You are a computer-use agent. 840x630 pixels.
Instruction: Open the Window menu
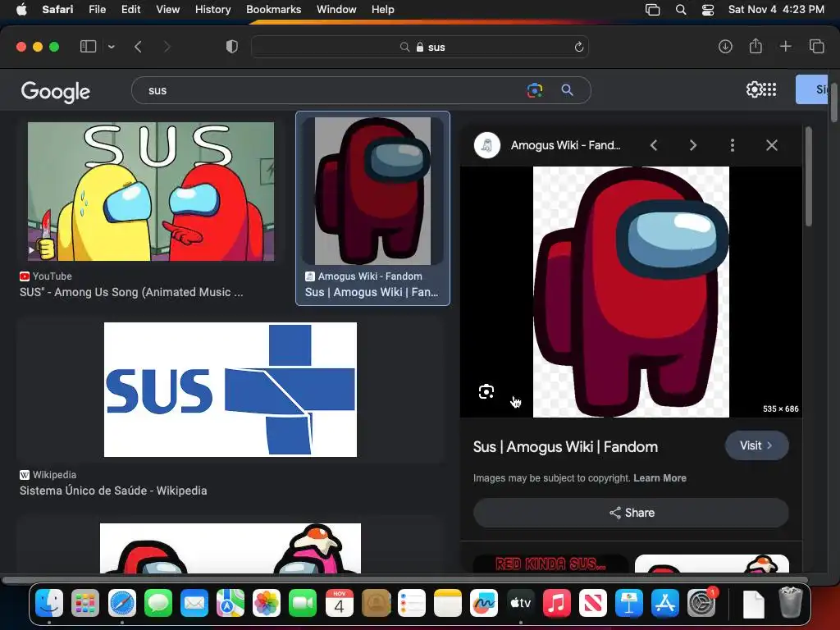pyautogui.click(x=336, y=9)
